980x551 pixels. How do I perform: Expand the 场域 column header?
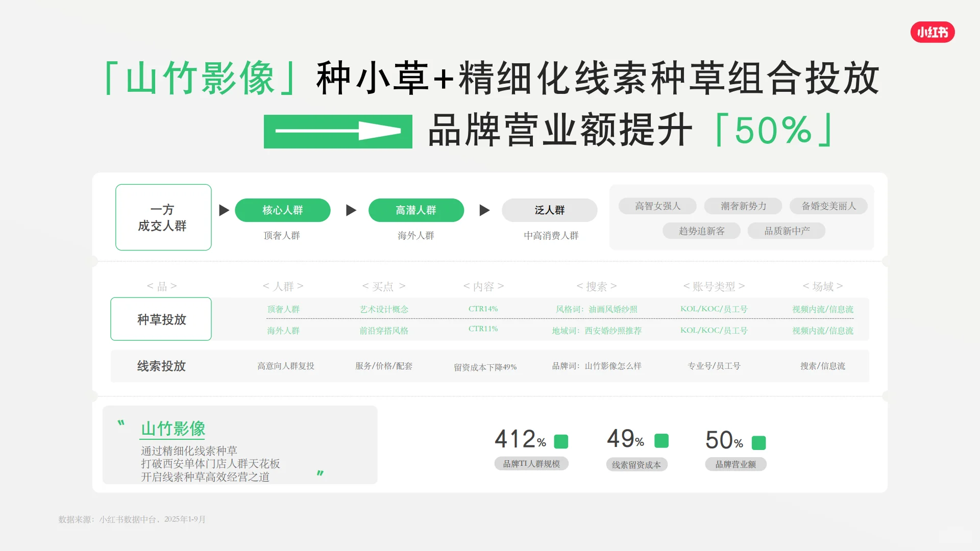click(x=822, y=286)
